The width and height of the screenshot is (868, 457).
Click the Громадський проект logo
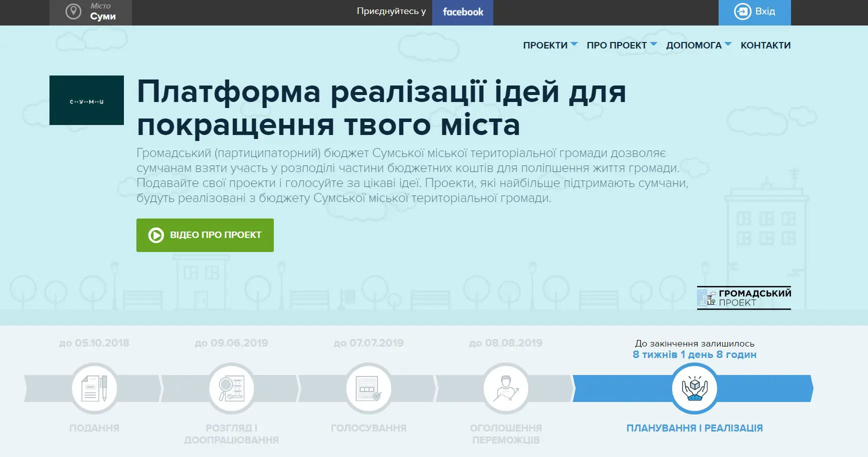point(744,298)
